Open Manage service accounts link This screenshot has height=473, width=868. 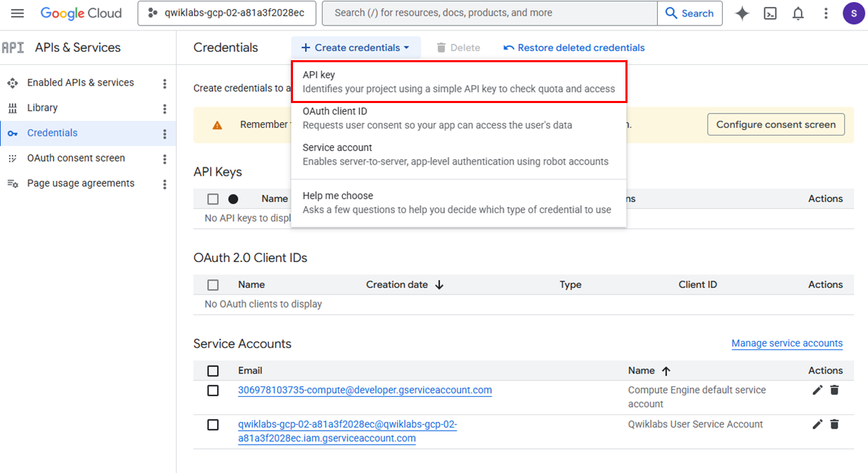coord(787,344)
